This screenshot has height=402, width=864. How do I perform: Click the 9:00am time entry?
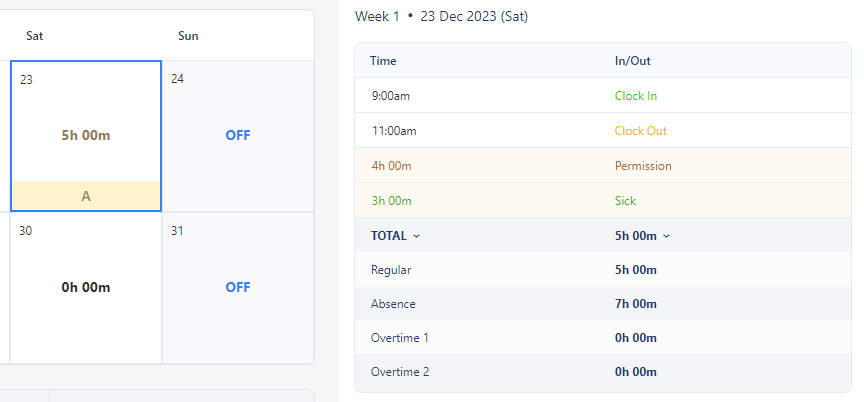tap(390, 96)
